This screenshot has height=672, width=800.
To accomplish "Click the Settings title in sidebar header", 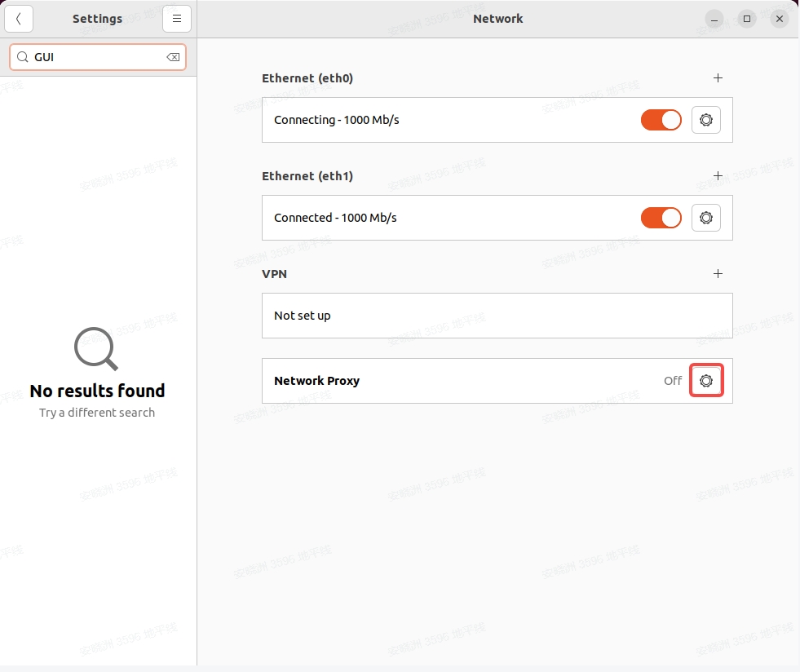I will 97,19.
